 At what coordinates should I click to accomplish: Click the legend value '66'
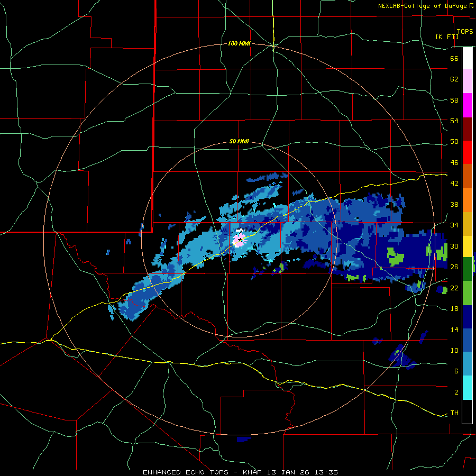[x=454, y=58]
